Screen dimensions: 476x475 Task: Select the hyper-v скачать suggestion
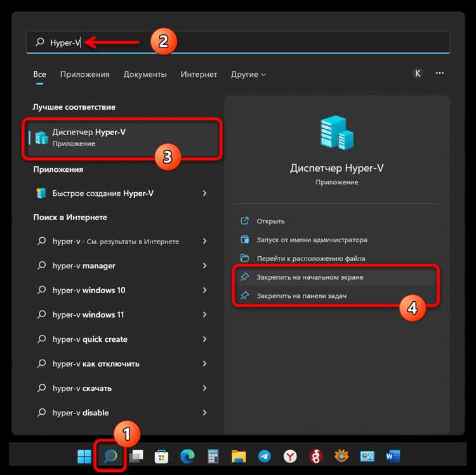coord(122,388)
